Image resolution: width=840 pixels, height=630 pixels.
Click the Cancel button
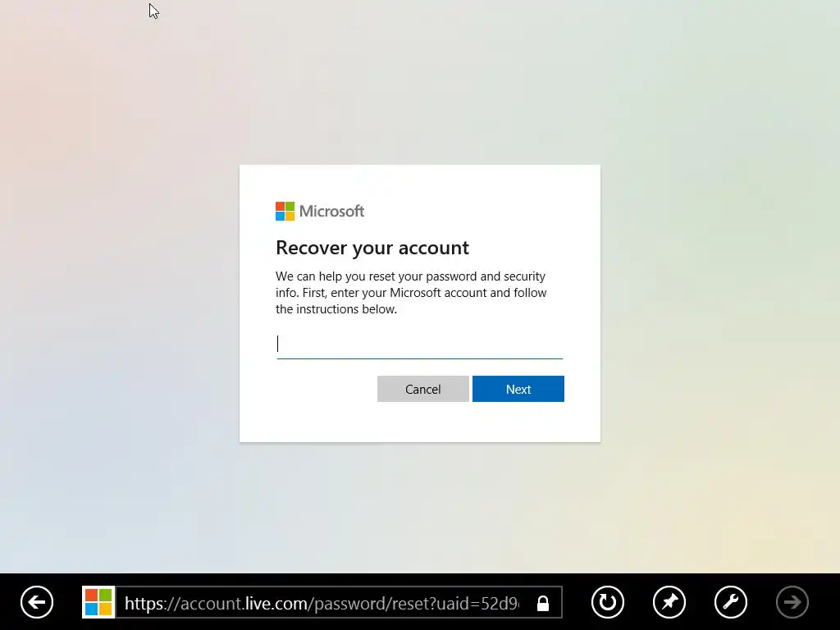tap(423, 389)
